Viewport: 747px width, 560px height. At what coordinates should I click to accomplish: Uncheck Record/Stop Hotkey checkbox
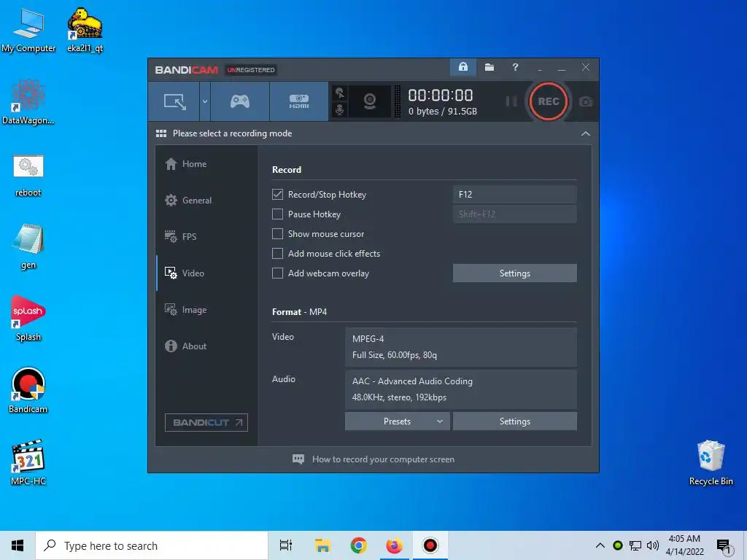click(x=277, y=194)
